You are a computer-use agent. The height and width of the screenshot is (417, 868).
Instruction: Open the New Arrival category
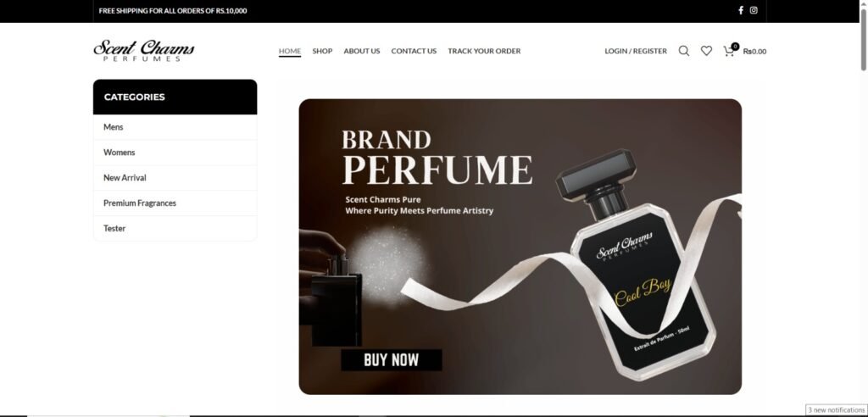[175, 178]
